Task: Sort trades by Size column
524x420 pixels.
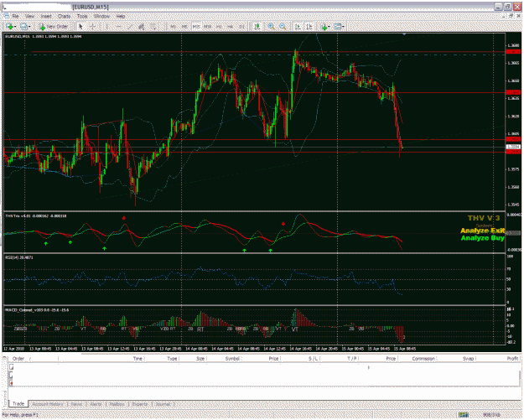Action: pyautogui.click(x=200, y=359)
